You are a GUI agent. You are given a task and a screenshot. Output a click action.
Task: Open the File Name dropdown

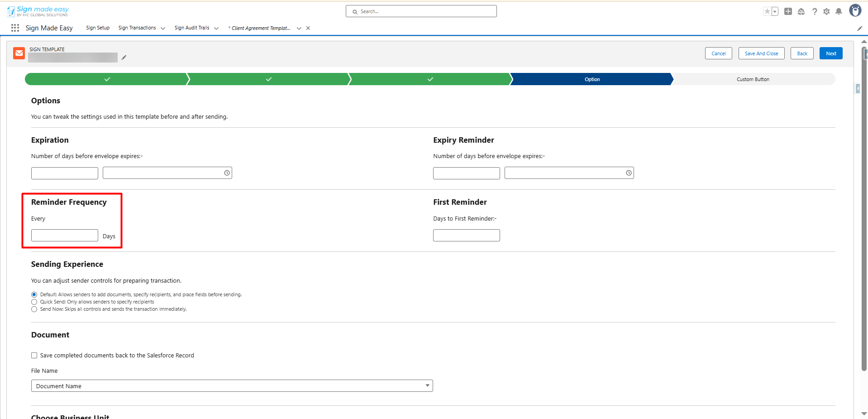pyautogui.click(x=232, y=386)
